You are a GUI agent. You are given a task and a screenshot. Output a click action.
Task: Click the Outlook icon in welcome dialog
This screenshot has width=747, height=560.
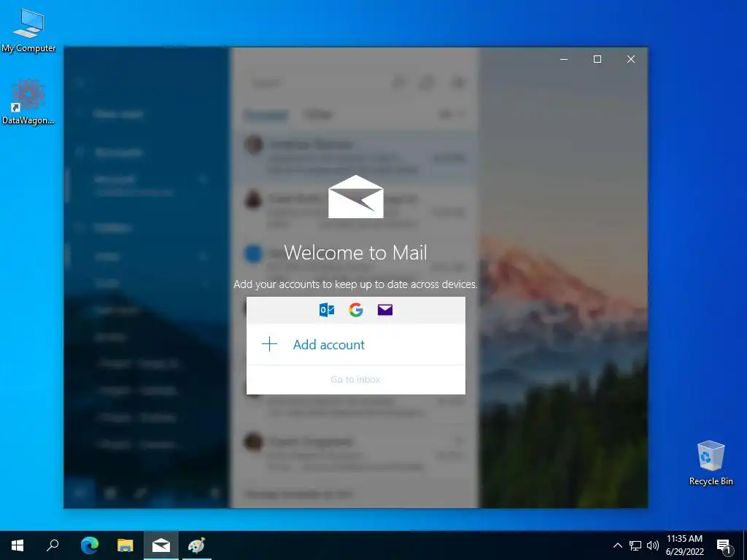327,310
